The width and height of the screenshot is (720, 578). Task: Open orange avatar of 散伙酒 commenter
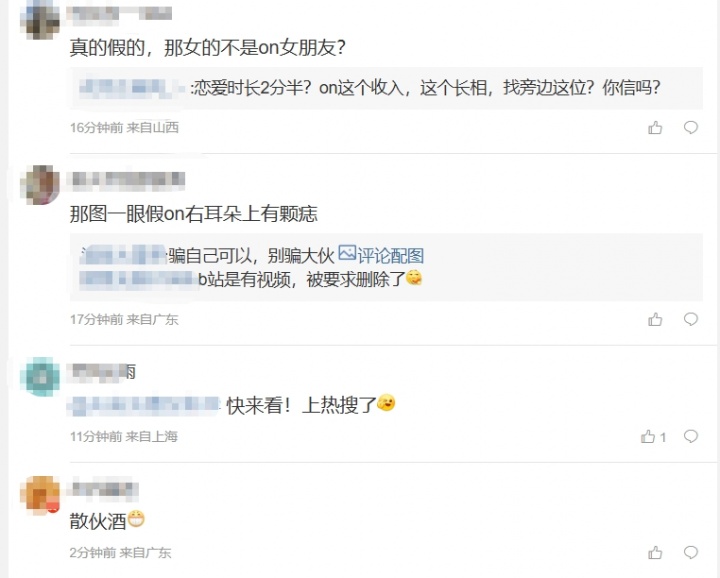point(40,495)
